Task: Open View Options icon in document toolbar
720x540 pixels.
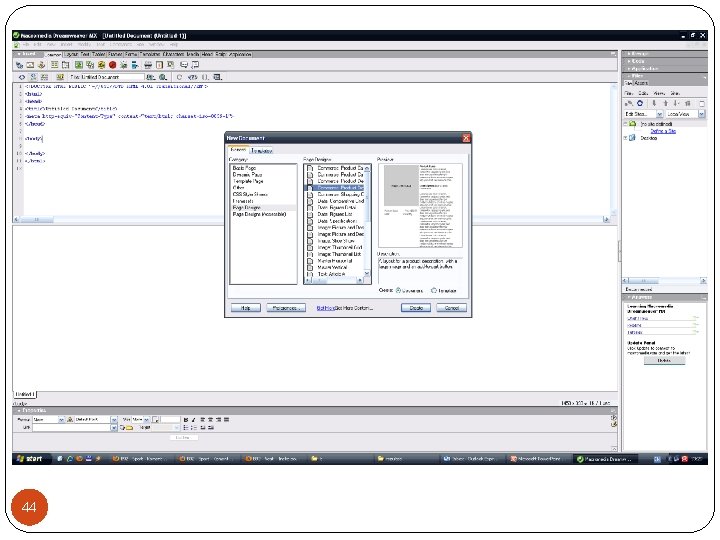Action: tap(218, 77)
